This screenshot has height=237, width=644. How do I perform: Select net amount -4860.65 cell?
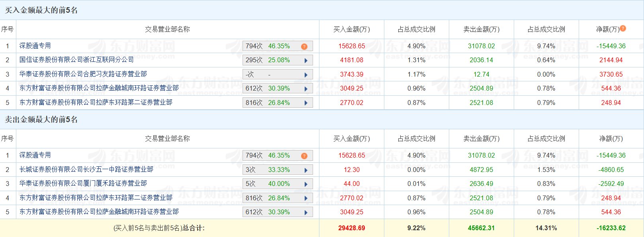click(x=611, y=170)
